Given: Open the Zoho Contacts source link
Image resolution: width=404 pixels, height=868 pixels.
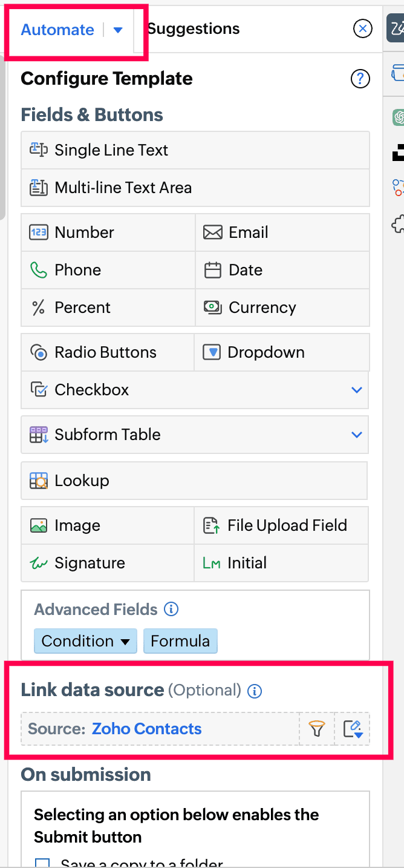Looking at the screenshot, I should click(146, 729).
